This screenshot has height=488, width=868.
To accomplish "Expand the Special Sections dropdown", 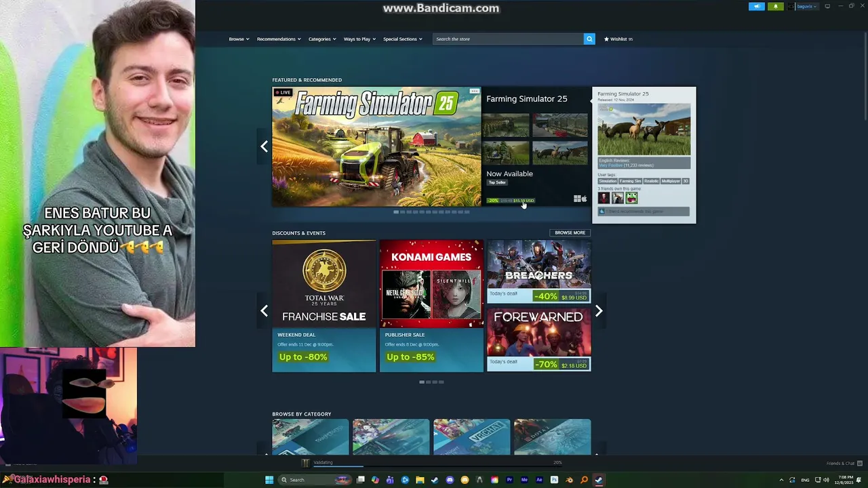I will 403,39.
